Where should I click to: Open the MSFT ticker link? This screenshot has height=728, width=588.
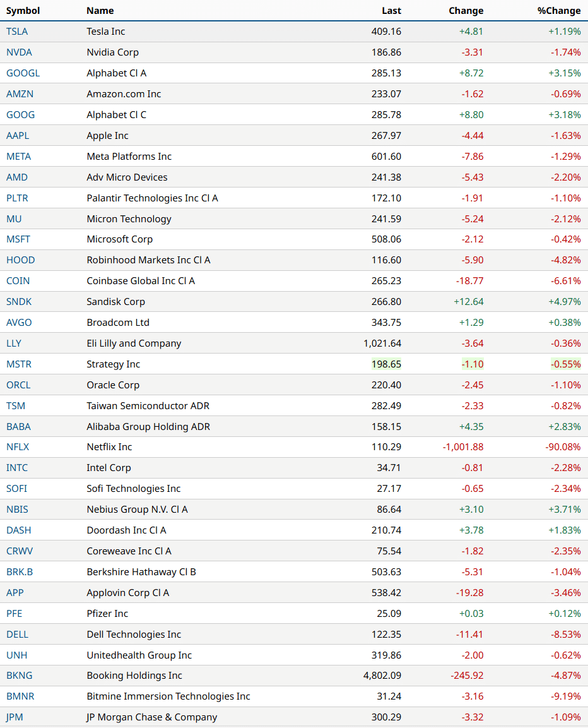pyautogui.click(x=18, y=239)
